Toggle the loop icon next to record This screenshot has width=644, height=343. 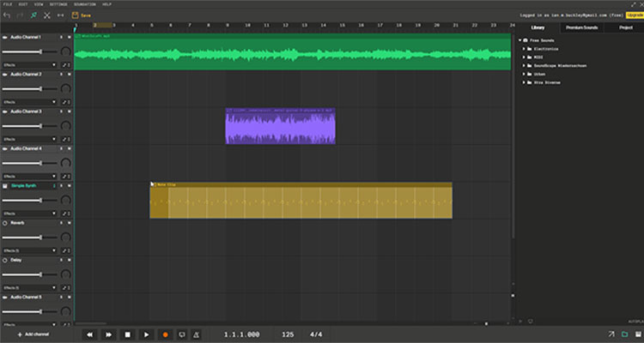tap(181, 334)
